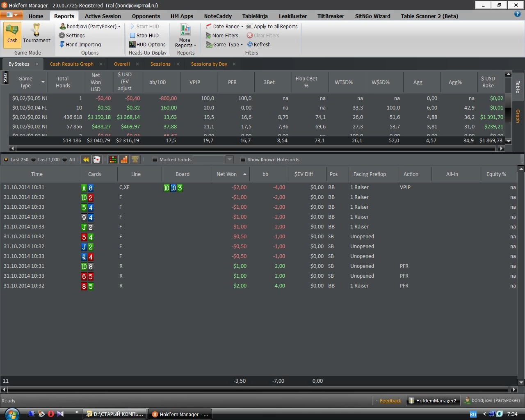Switch to the Table side view
Viewport: 525px width, 420px height.
tap(518, 87)
